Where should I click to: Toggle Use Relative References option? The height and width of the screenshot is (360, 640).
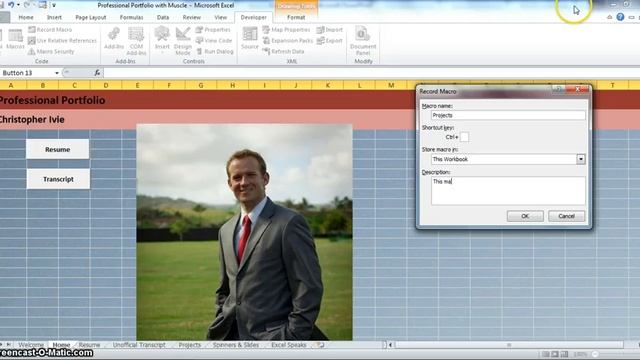[62, 40]
